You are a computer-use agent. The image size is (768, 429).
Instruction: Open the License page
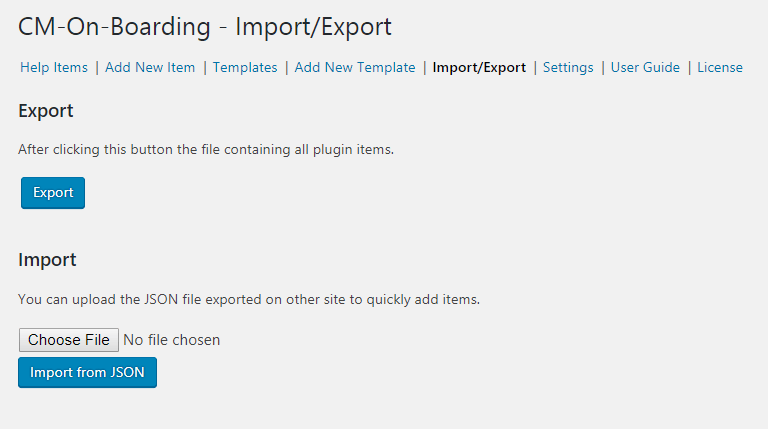(x=720, y=68)
